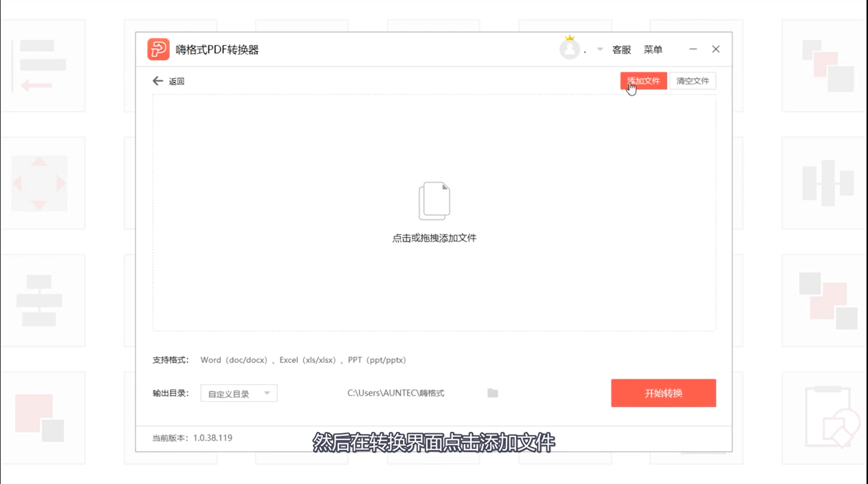Viewport: 868px width, 484px height.
Task: Go back using the 返回 arrow
Action: (x=157, y=81)
